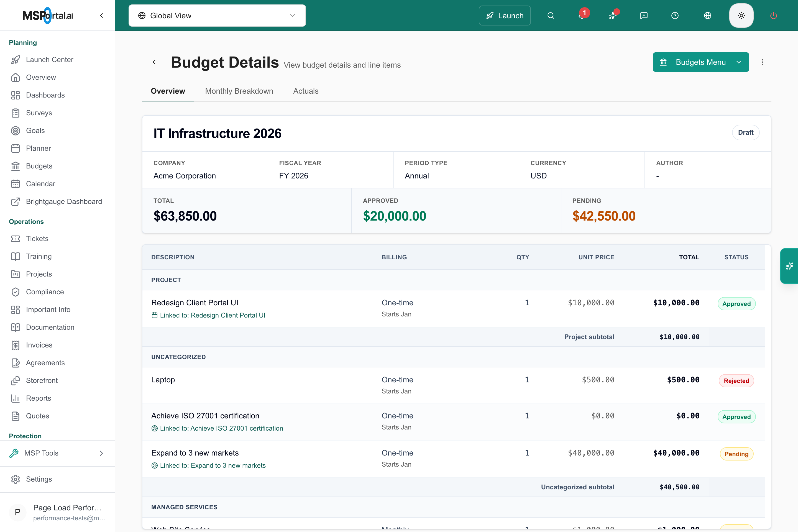Toggle light/dark theme sun button
The height and width of the screenshot is (532, 798).
741,16
